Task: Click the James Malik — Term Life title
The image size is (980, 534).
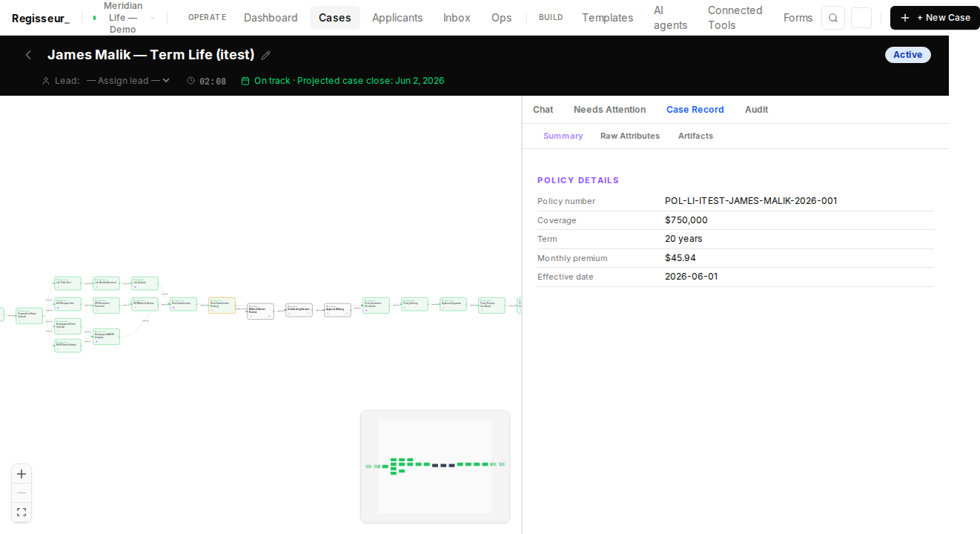Action: (x=150, y=55)
